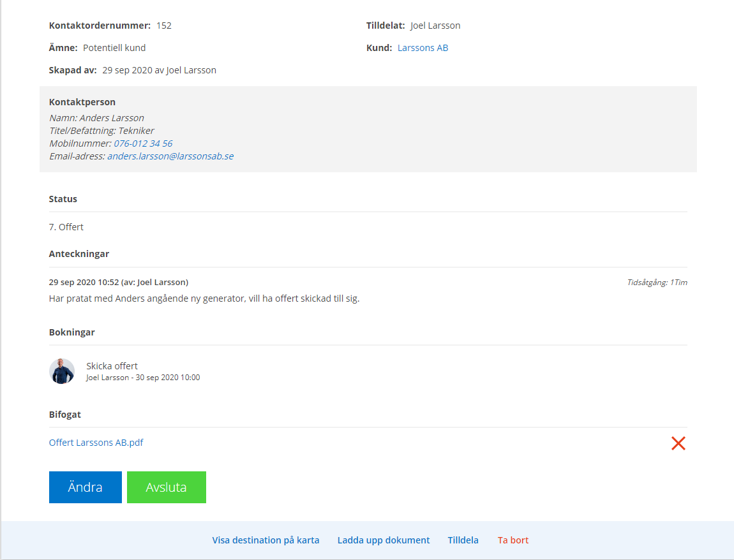Select Visa destination på karta

266,540
